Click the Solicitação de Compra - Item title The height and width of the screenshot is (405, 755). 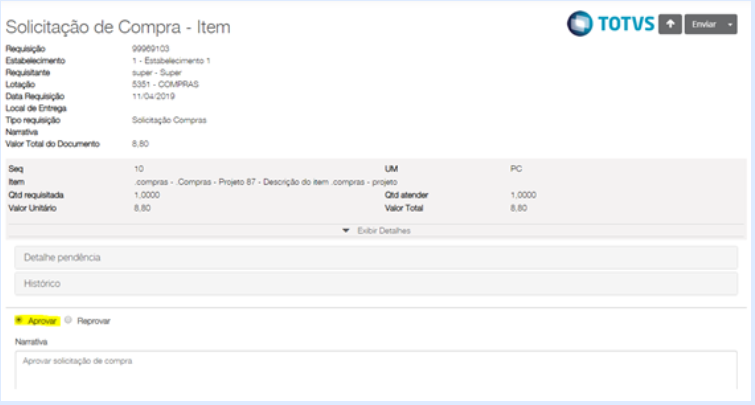click(x=118, y=27)
